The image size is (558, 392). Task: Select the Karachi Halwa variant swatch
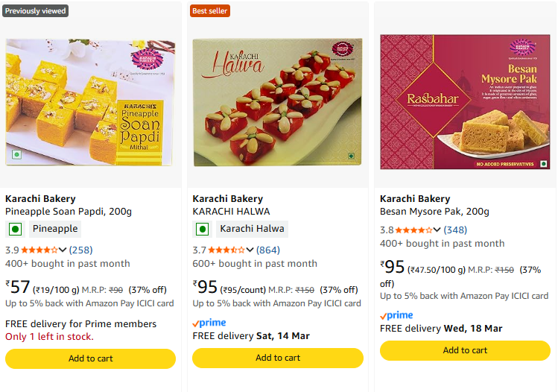coord(239,229)
